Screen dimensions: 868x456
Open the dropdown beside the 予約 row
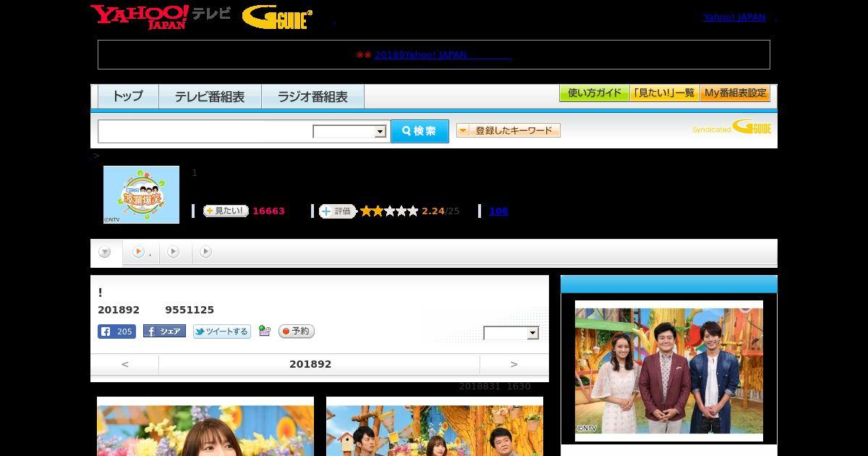[511, 333]
